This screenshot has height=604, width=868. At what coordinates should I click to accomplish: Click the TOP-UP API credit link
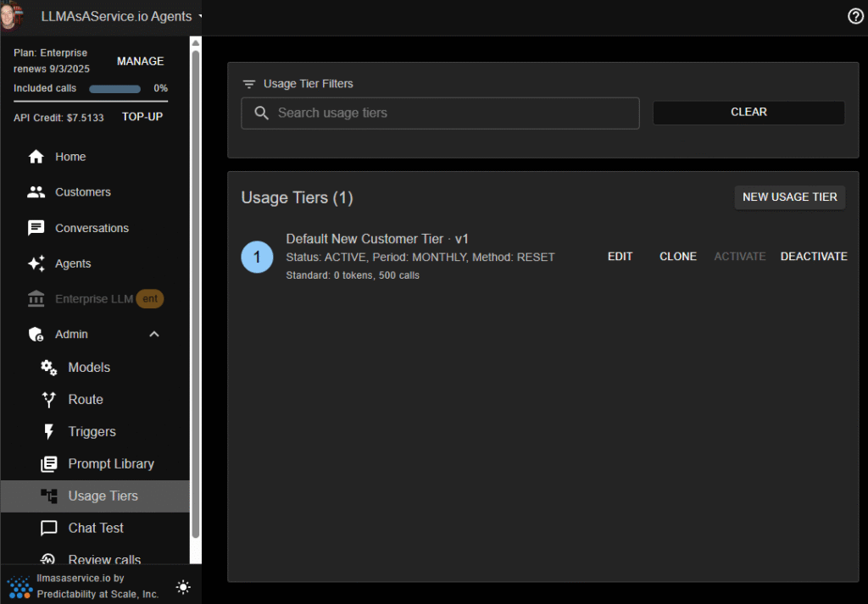coord(142,117)
